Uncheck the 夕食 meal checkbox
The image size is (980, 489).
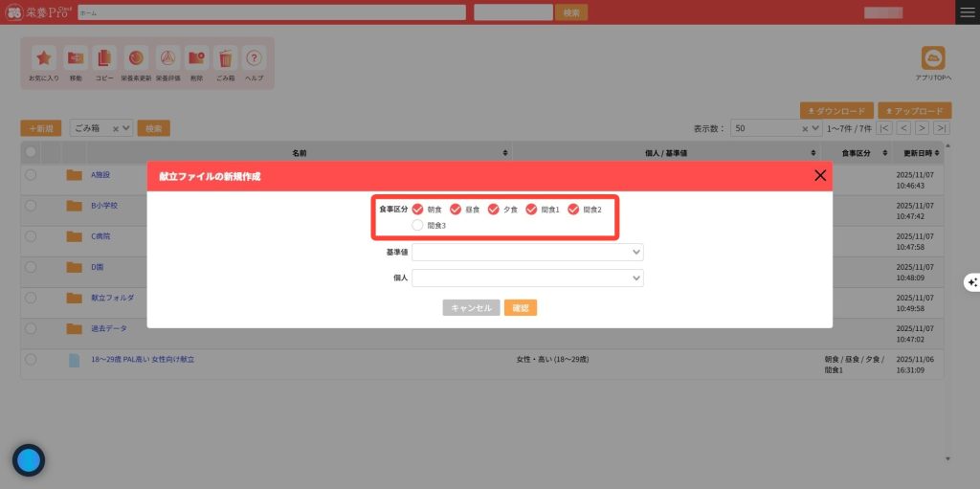point(494,210)
